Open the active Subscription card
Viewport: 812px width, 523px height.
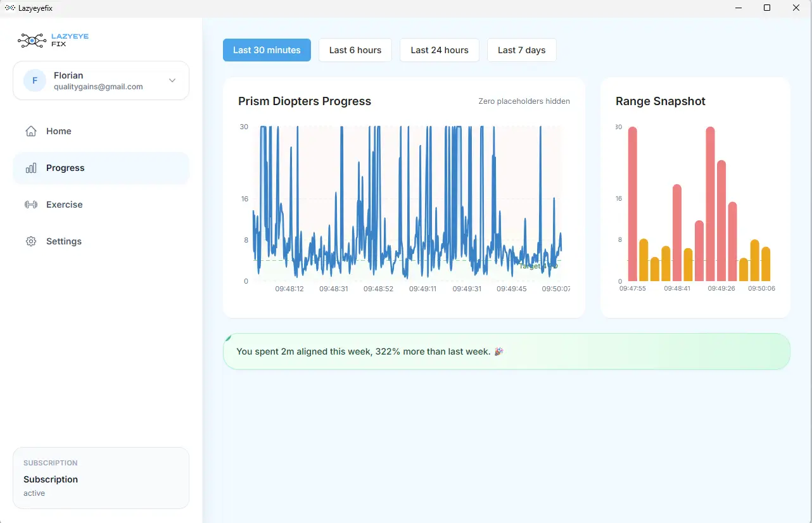[x=101, y=478]
